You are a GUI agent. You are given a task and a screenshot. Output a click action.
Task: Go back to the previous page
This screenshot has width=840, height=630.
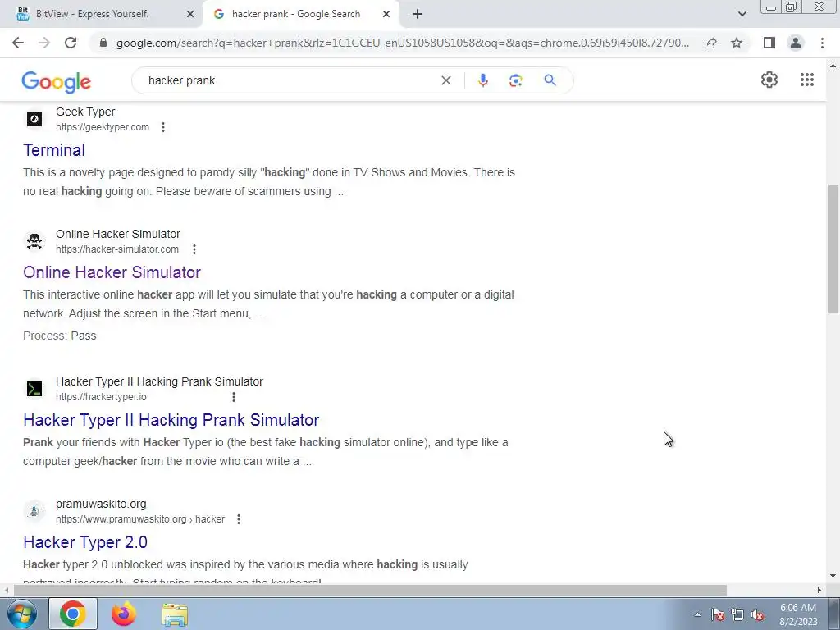point(18,43)
